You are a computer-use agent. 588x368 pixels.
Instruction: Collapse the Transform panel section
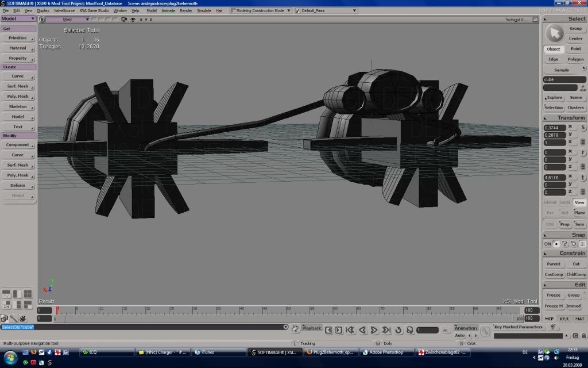click(x=546, y=118)
